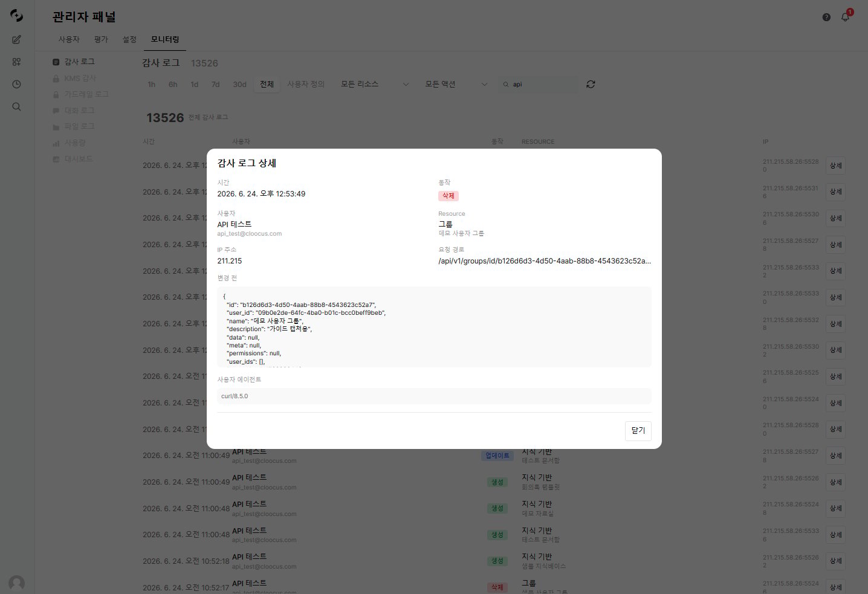Click the 2026. 6. 24. 오전 10:52:18 timestamp
868x594 pixels.
[x=186, y=561]
